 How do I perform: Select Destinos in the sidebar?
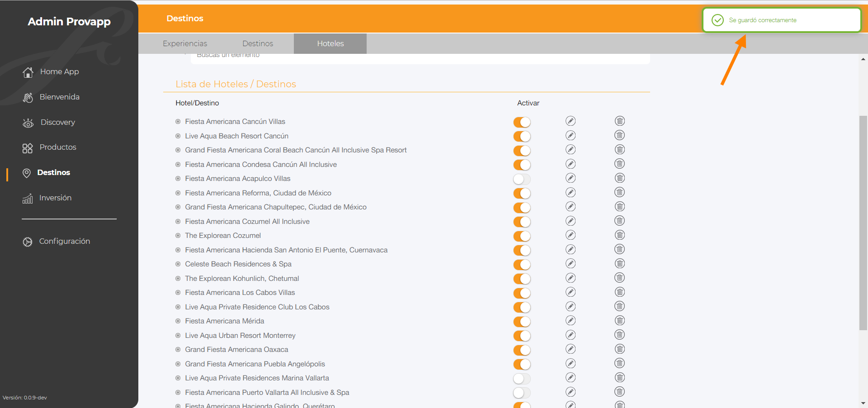pyautogui.click(x=46, y=173)
